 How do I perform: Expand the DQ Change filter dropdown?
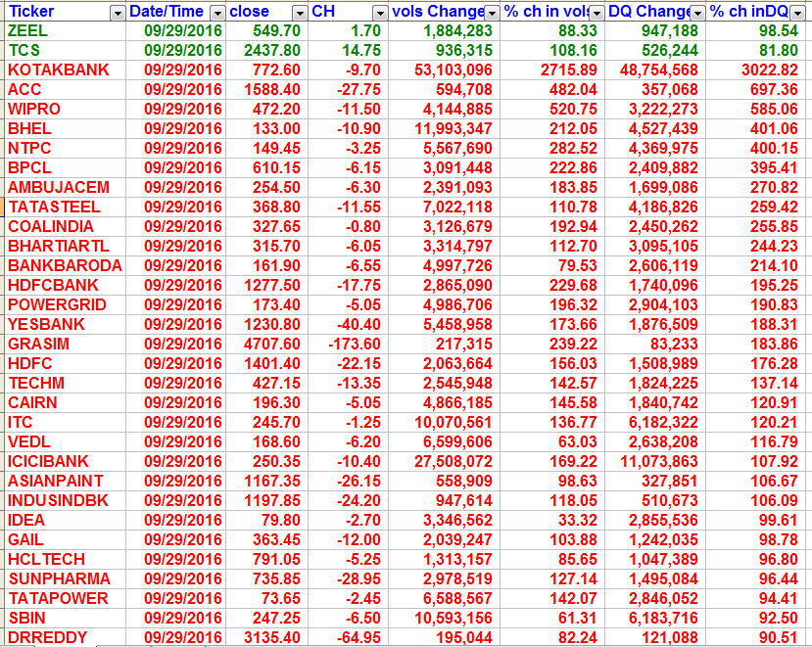[697, 12]
